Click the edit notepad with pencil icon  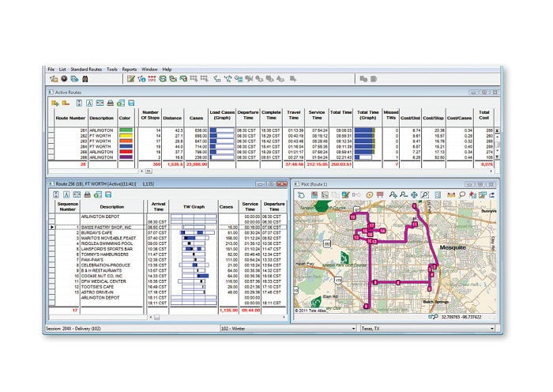tap(131, 79)
